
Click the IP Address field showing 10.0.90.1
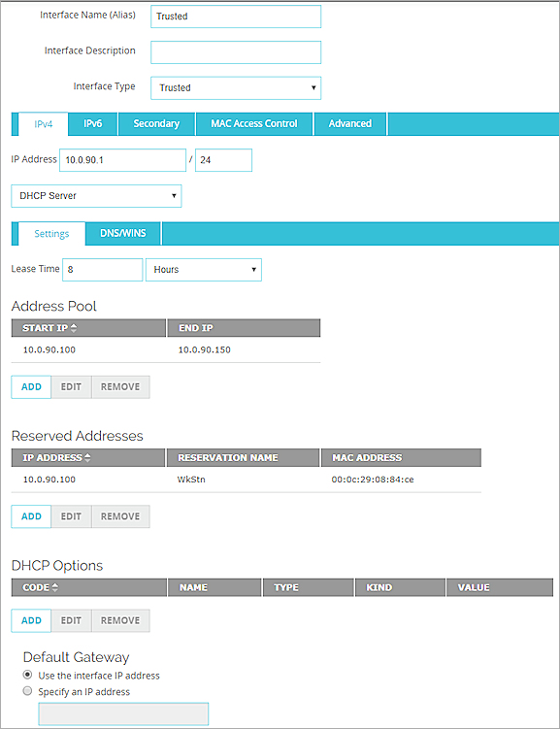[x=122, y=160]
